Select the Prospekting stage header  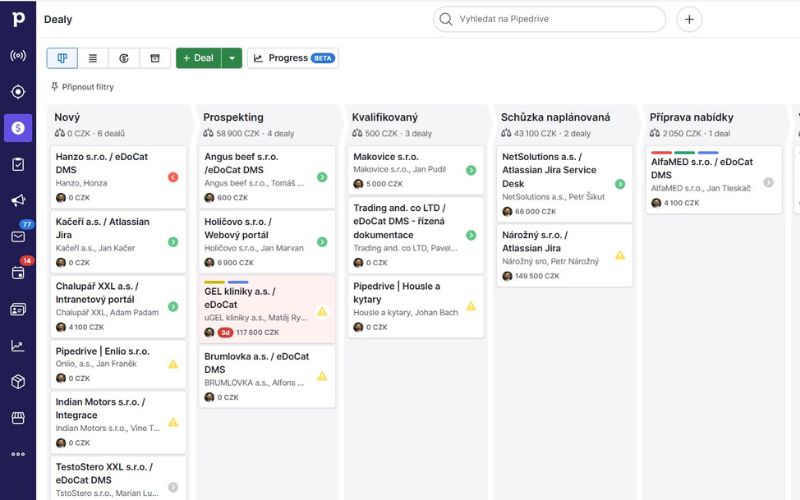coord(233,117)
